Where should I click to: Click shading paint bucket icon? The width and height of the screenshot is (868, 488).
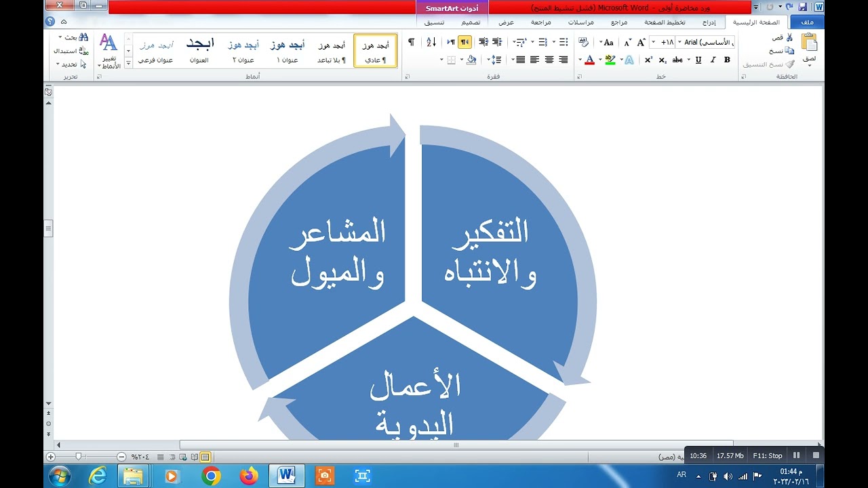click(471, 60)
